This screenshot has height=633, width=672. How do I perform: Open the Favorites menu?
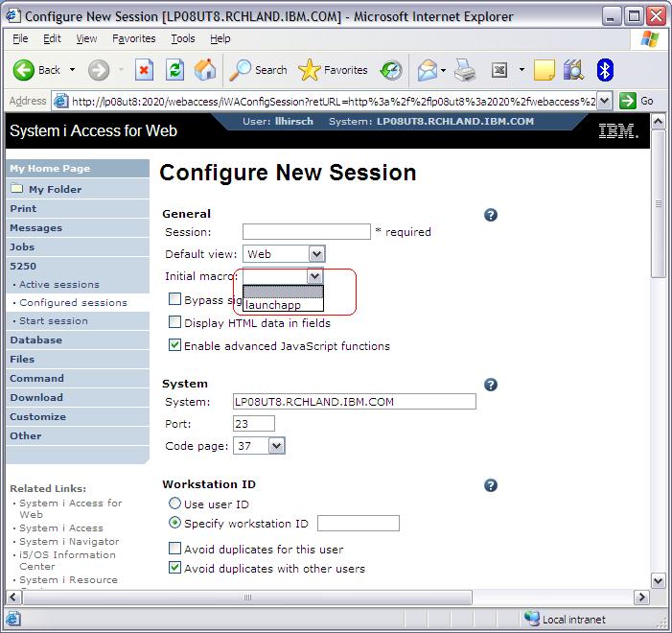[133, 38]
